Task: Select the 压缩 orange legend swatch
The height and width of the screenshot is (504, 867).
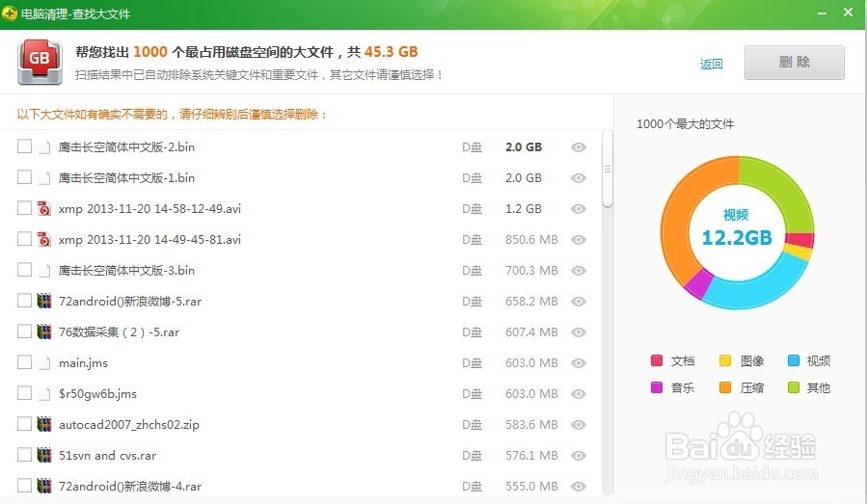Action: pyautogui.click(x=725, y=387)
